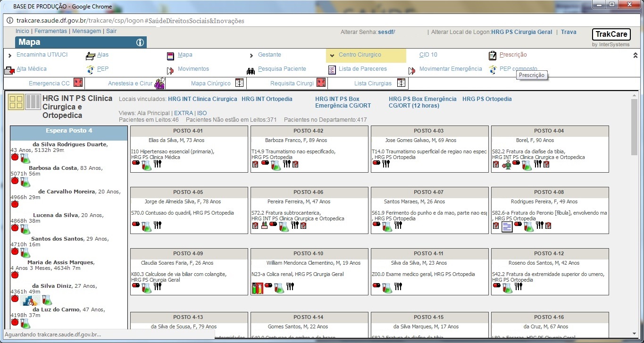The height and width of the screenshot is (343, 644).
Task: Click the vertical scrollbar of bed map
Action: [634, 127]
